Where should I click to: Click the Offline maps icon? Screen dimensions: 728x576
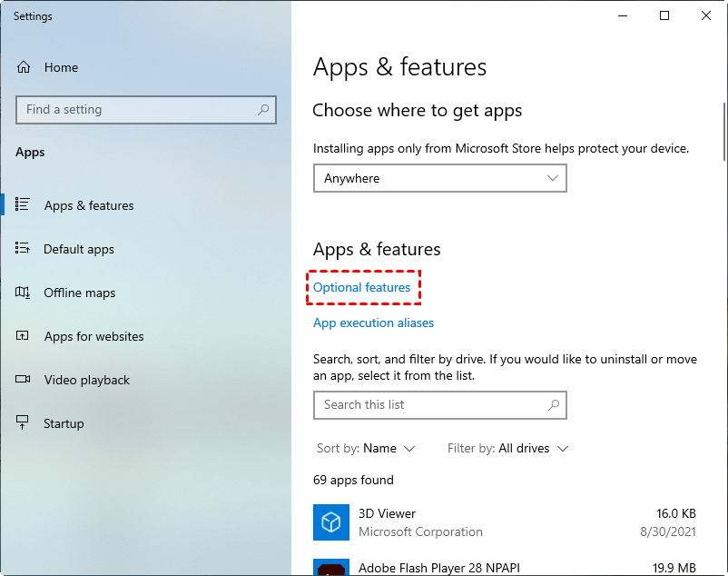coord(25,293)
